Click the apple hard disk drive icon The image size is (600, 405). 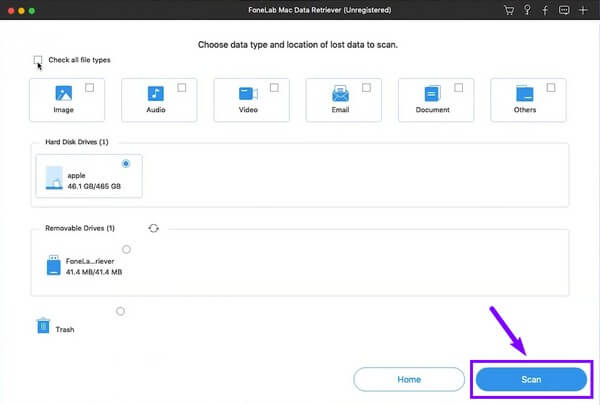coord(54,178)
